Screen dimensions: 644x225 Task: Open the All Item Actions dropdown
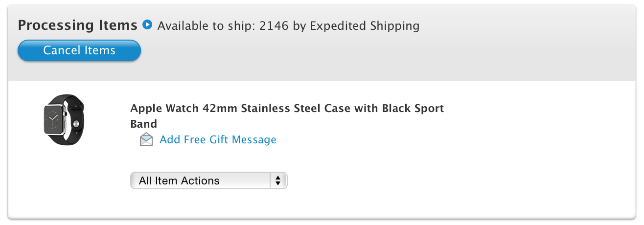pos(208,180)
